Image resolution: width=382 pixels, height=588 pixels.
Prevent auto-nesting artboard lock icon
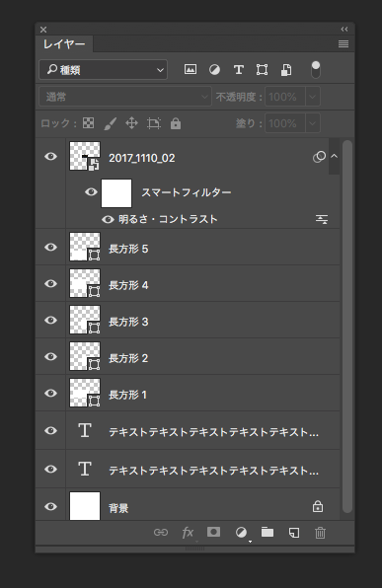(x=154, y=123)
